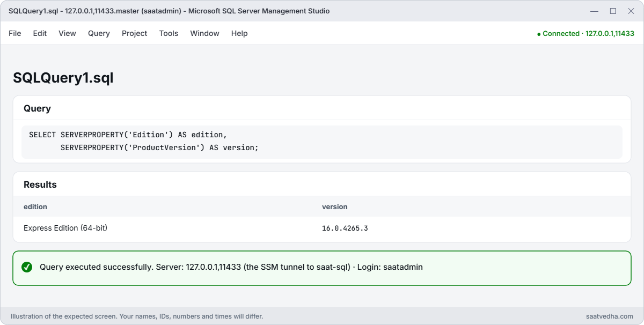Minimize the SSMS window
This screenshot has height=325, width=644.
(595, 11)
